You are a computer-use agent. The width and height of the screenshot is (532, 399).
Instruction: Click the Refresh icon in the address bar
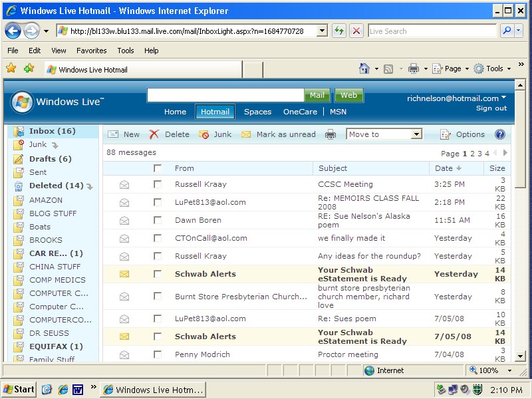[x=338, y=30]
